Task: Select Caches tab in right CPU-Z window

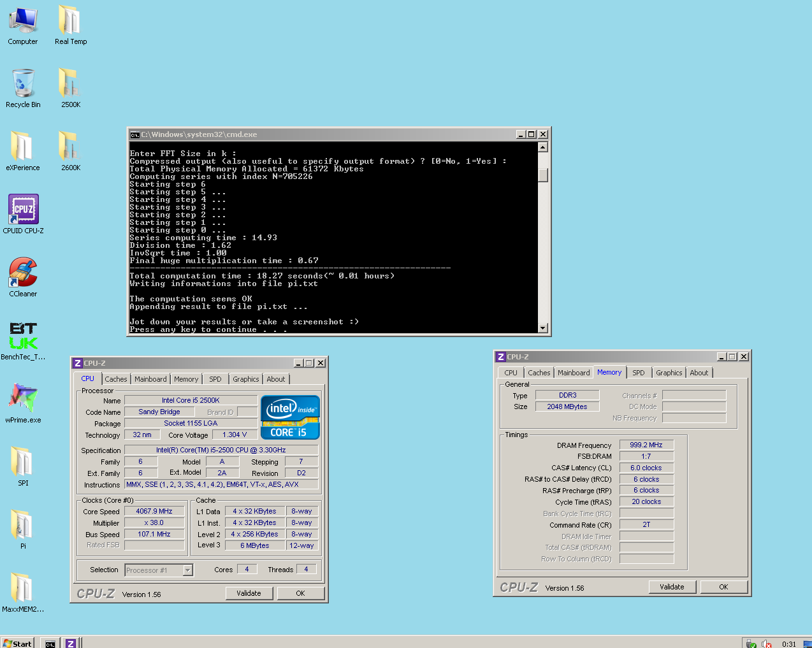Action: point(539,373)
